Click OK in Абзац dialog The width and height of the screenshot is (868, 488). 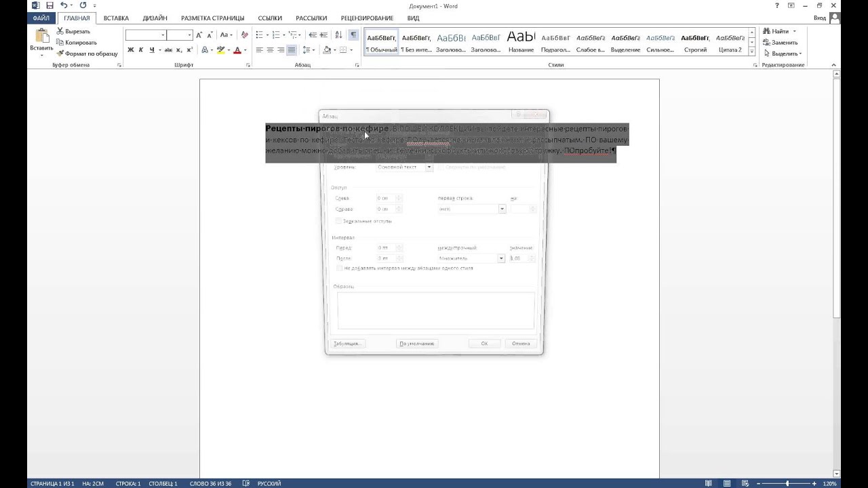[484, 344]
